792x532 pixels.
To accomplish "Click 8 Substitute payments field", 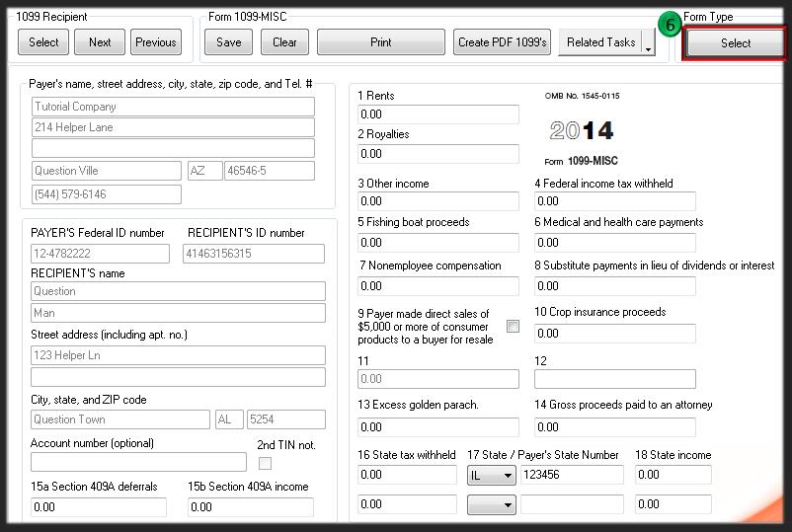I will click(x=614, y=285).
